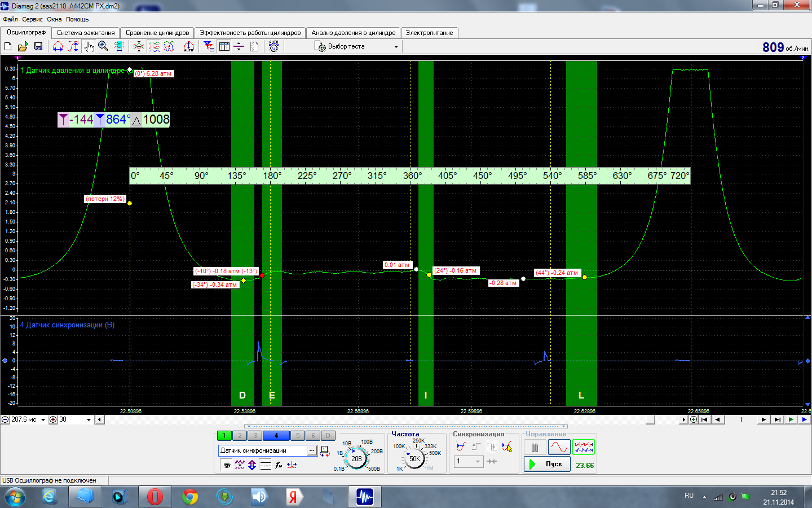Image resolution: width=812 pixels, height=508 pixels.
Task: Toggle channel D button
Action: tap(328, 436)
